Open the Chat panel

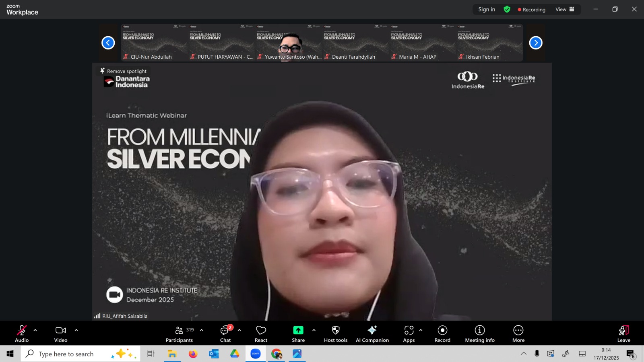[225, 334]
